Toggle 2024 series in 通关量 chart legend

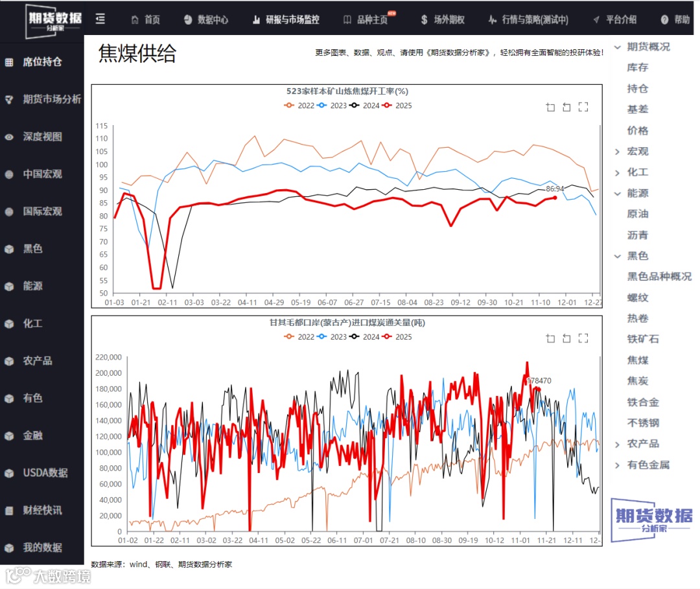pyautogui.click(x=364, y=337)
